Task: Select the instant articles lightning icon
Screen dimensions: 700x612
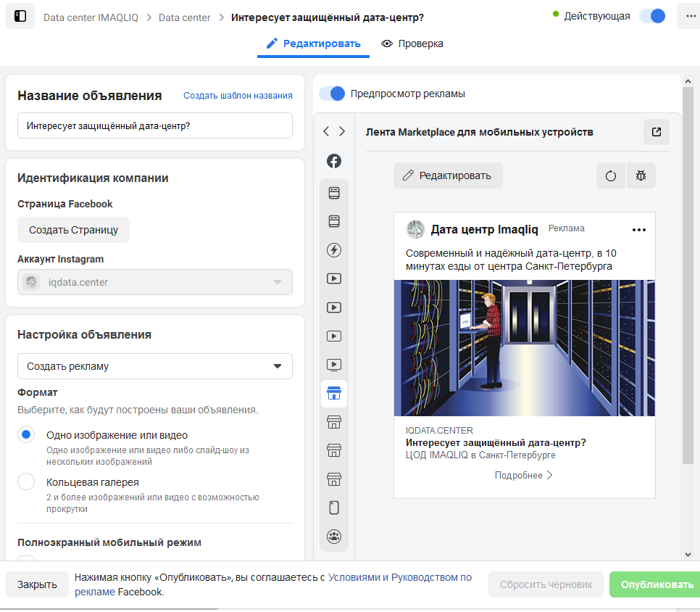Action: coord(334,250)
